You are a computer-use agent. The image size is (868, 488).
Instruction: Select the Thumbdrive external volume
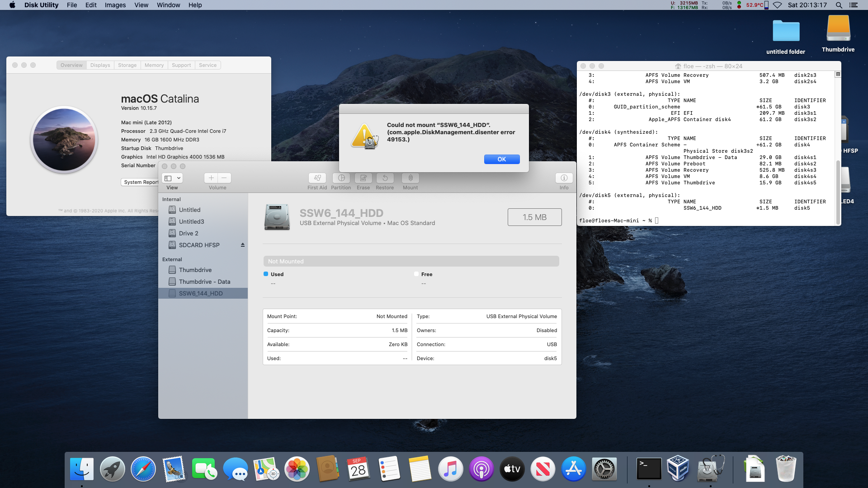[203, 270]
